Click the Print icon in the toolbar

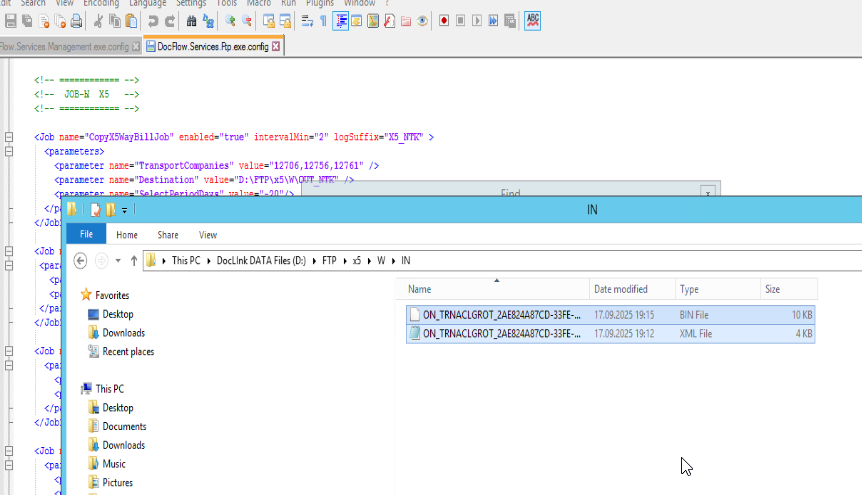(x=76, y=21)
